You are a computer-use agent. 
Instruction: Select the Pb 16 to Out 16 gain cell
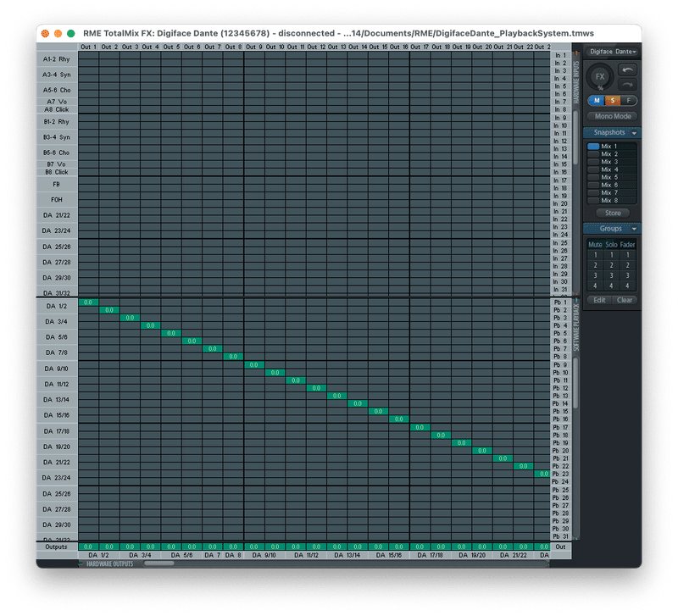click(x=398, y=419)
